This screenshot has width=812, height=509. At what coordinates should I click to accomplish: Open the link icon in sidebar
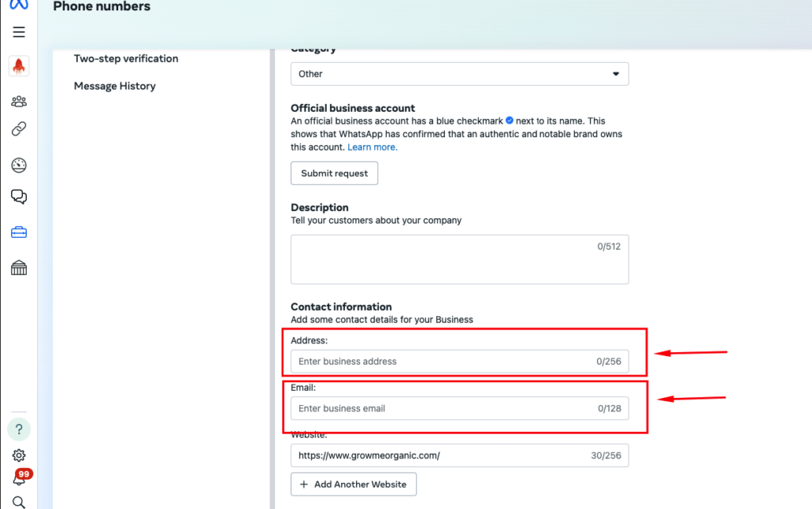(x=19, y=128)
